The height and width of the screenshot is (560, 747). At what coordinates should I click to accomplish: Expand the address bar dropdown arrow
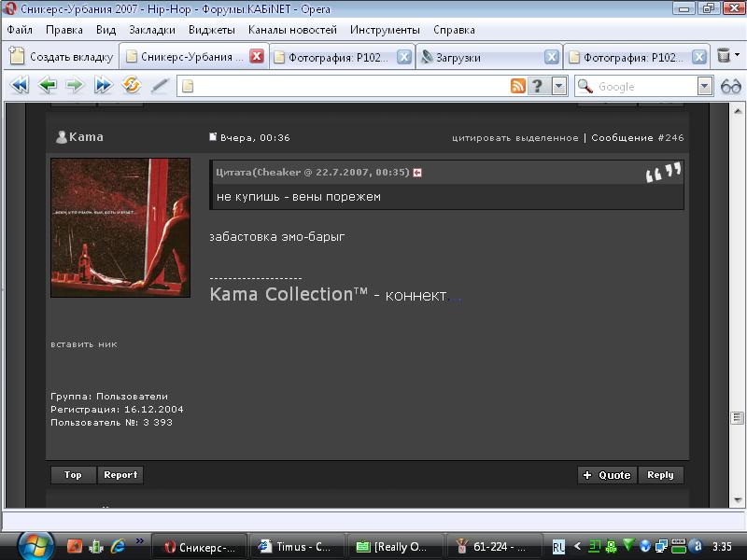558,86
